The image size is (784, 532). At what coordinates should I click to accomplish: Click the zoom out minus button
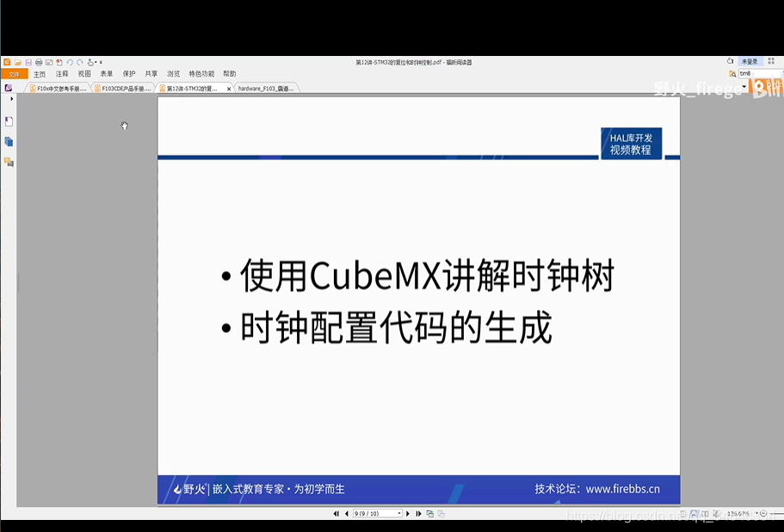click(763, 514)
